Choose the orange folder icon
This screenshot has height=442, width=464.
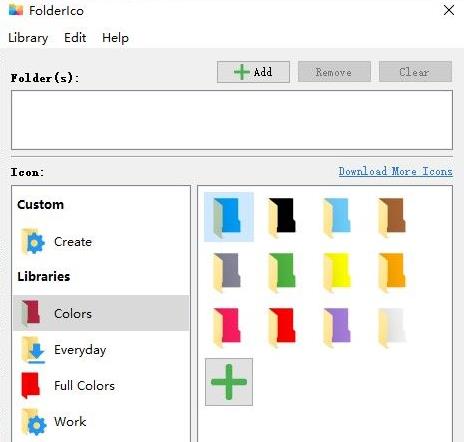coord(392,272)
